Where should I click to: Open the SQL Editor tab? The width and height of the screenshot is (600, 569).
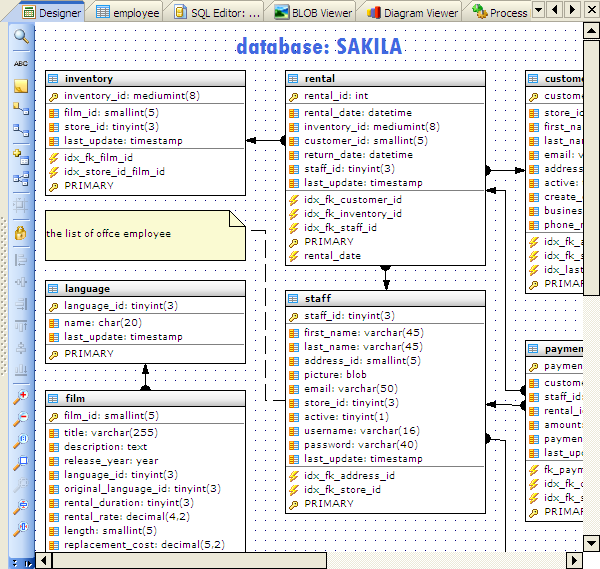pyautogui.click(x=217, y=13)
